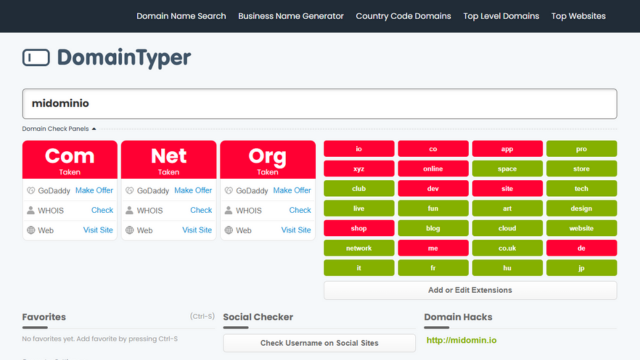Viewport: 640px width, 360px height.
Task: Click the red shop extension tile
Action: (x=359, y=228)
